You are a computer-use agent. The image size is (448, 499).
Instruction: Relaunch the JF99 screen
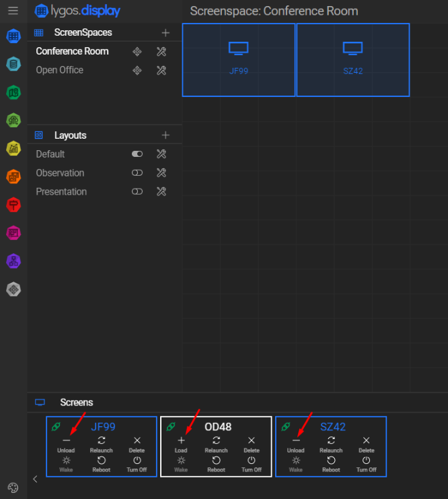(102, 444)
